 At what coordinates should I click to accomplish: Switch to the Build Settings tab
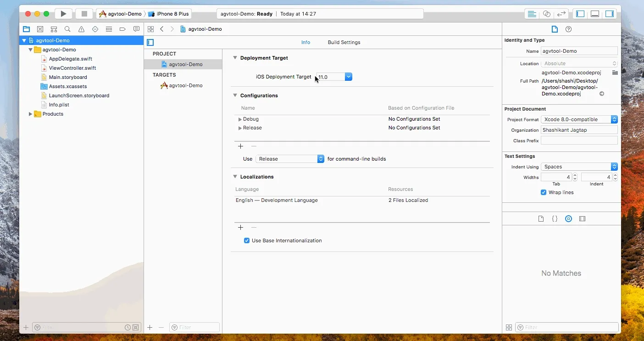[x=344, y=42]
